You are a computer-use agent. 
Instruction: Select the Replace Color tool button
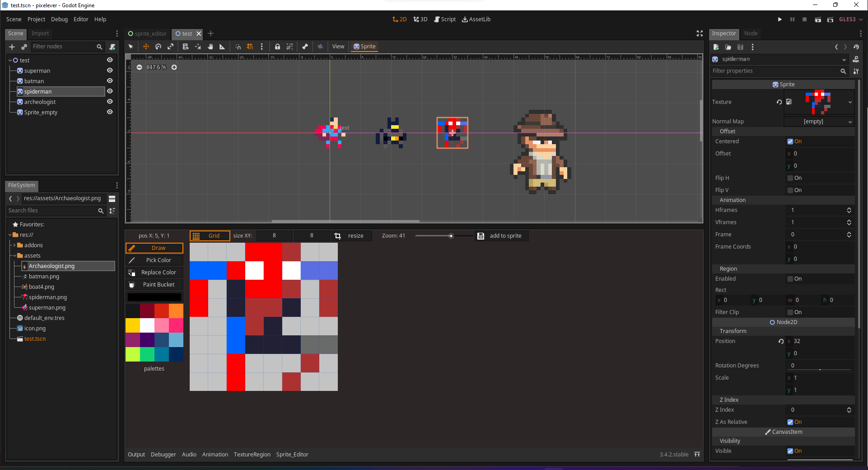tap(154, 273)
